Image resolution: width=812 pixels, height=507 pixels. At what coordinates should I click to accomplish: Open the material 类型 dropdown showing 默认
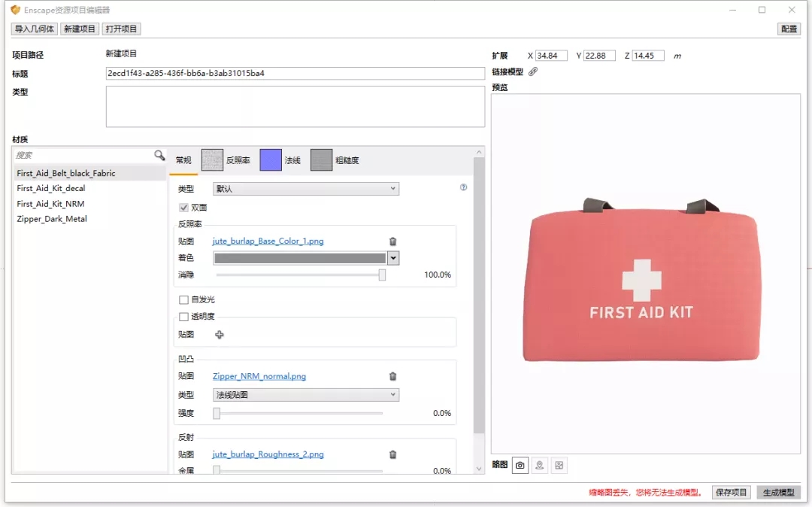(306, 189)
